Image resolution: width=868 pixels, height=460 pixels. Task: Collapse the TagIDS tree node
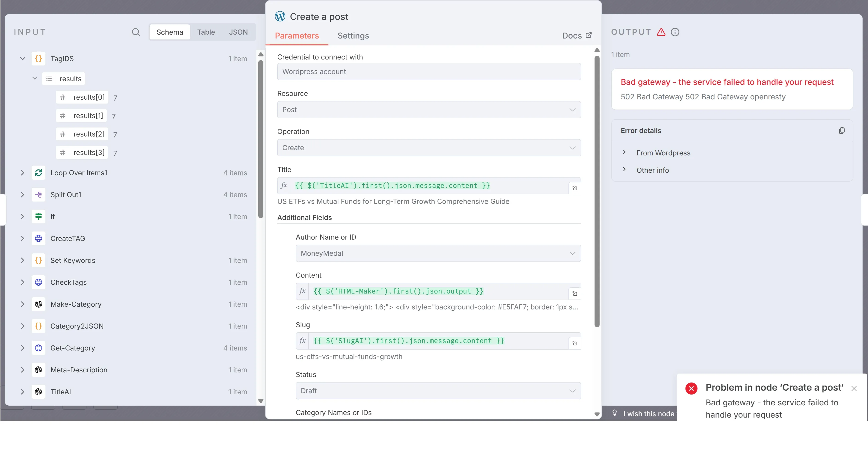click(23, 58)
